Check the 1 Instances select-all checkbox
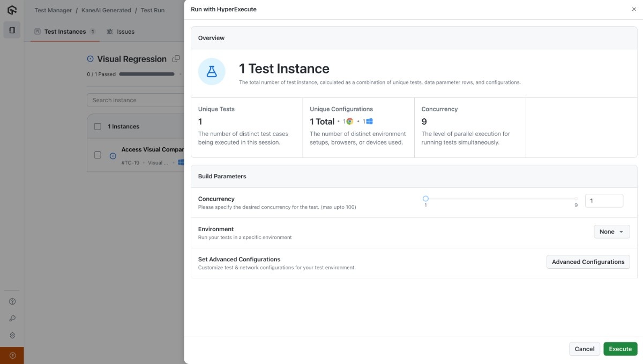643x364 pixels. pyautogui.click(x=98, y=126)
